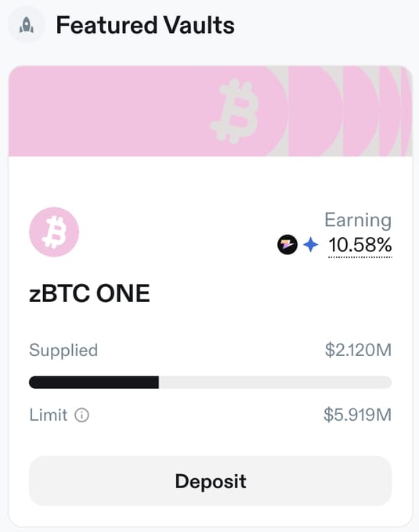Image resolution: width=419 pixels, height=532 pixels.
Task: Click the $5.919M limit value
Action: tap(358, 415)
